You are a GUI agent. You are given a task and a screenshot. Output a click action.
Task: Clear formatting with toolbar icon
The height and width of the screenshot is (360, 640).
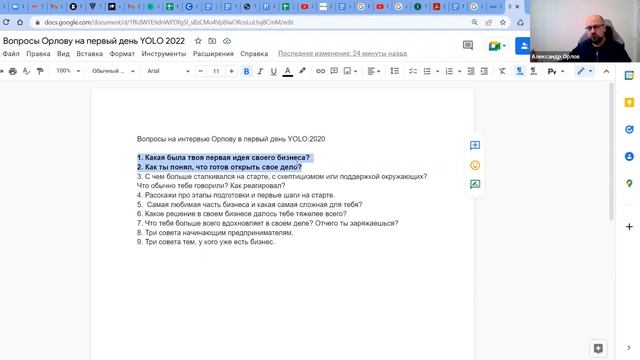pyautogui.click(x=502, y=71)
